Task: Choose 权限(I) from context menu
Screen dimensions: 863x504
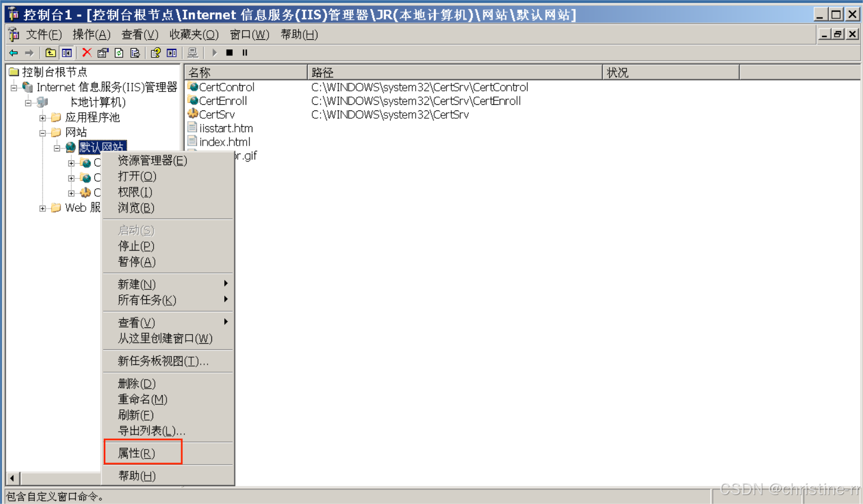Action: coord(168,192)
